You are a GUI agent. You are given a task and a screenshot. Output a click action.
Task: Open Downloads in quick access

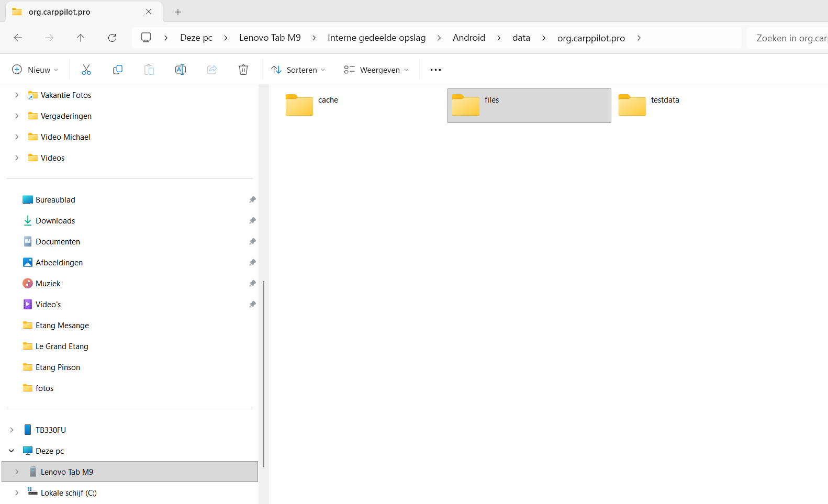click(x=55, y=220)
